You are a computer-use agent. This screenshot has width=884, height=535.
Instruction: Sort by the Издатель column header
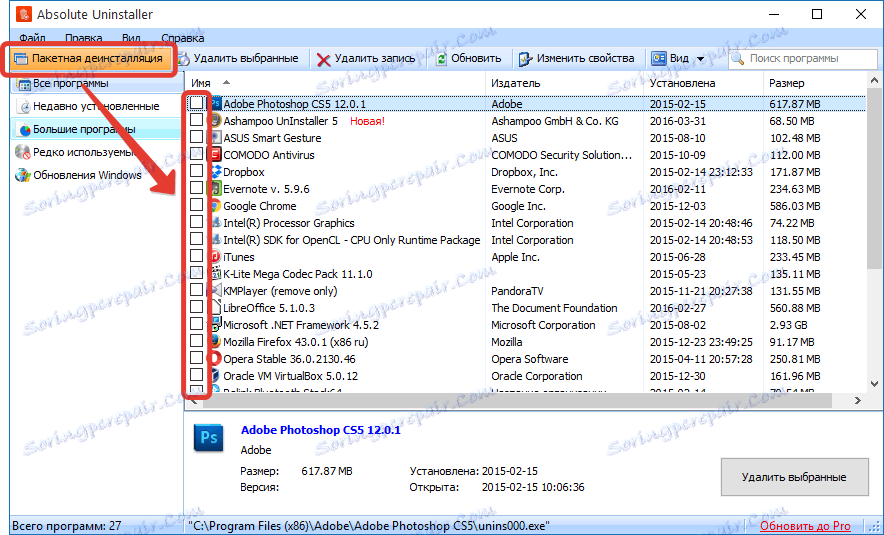point(564,83)
